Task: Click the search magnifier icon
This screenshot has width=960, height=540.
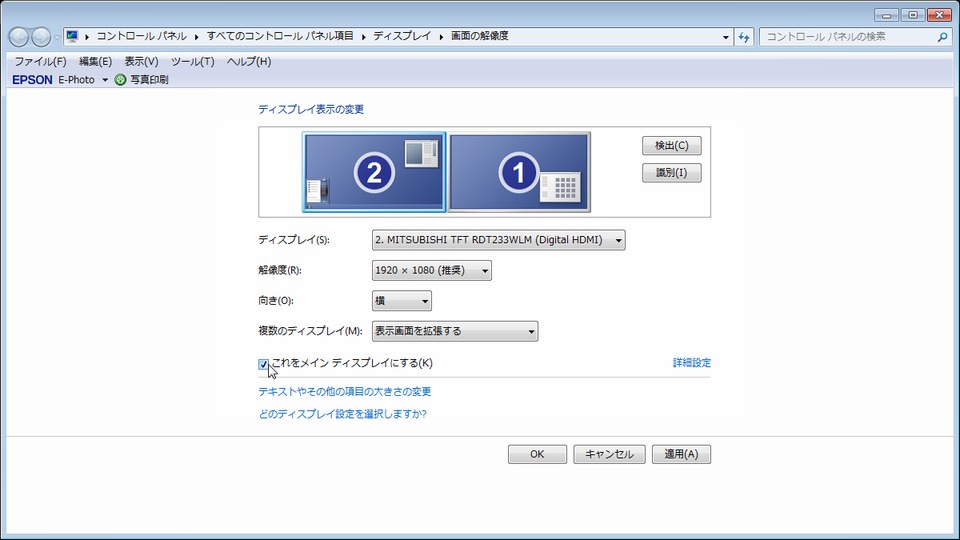Action: point(942,37)
